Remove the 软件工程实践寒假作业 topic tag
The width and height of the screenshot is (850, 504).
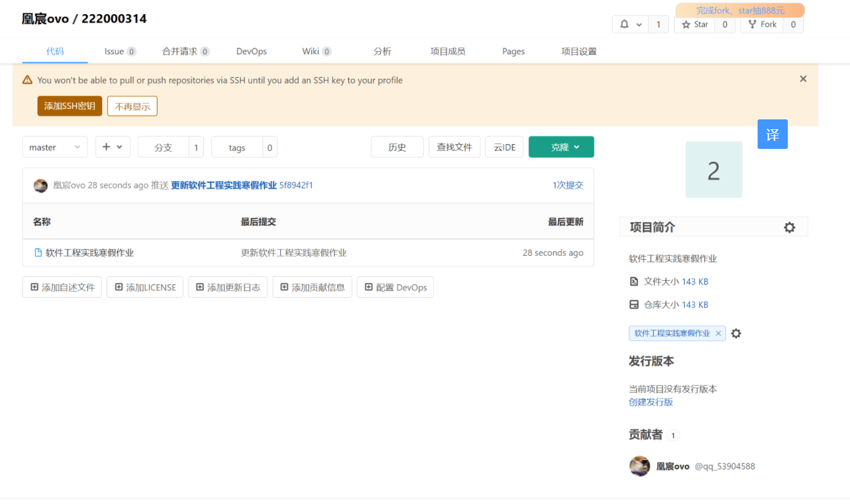coord(718,334)
